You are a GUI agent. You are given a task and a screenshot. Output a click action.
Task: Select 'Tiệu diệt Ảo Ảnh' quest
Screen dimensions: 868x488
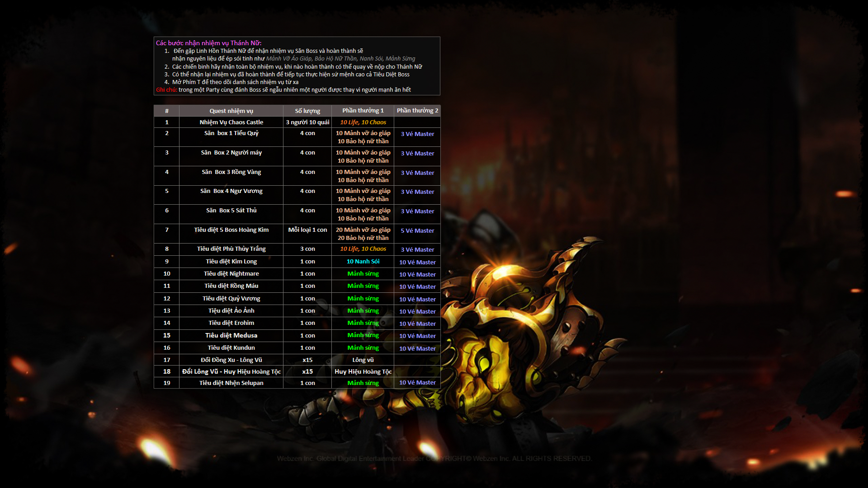click(231, 311)
